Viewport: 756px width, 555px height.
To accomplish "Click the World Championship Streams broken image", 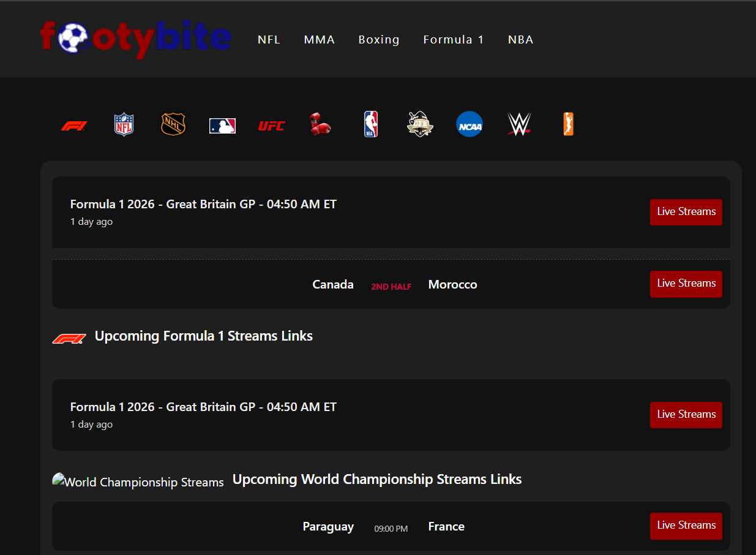I will [138, 481].
